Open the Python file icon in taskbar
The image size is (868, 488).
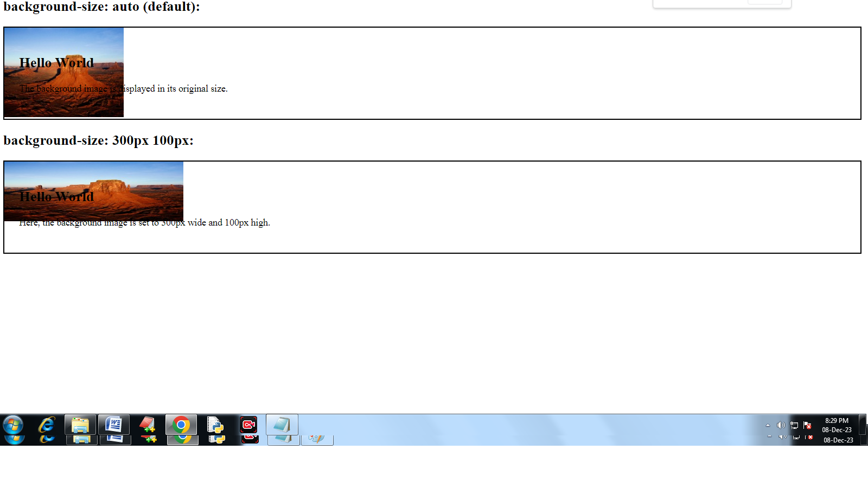[x=215, y=425]
